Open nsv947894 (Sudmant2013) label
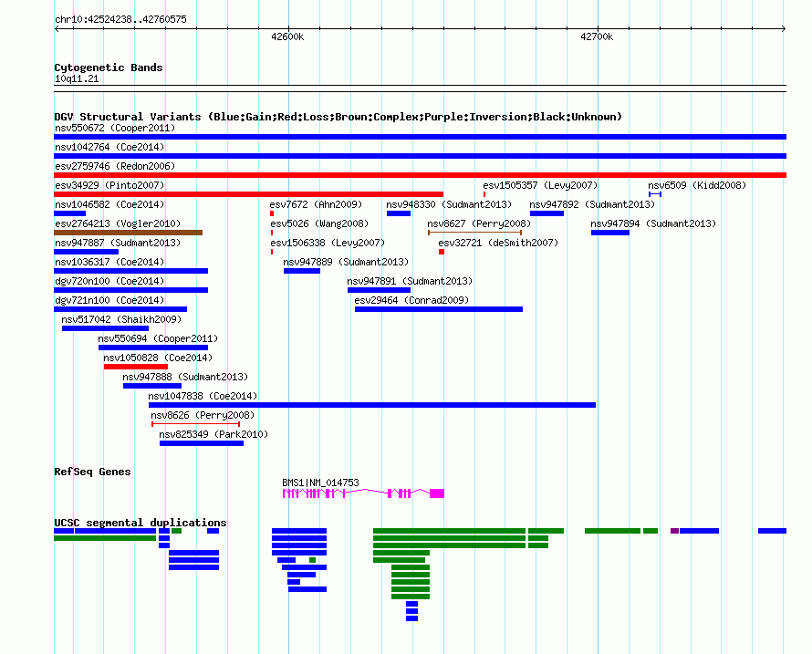This screenshot has height=654, width=812. (x=653, y=223)
